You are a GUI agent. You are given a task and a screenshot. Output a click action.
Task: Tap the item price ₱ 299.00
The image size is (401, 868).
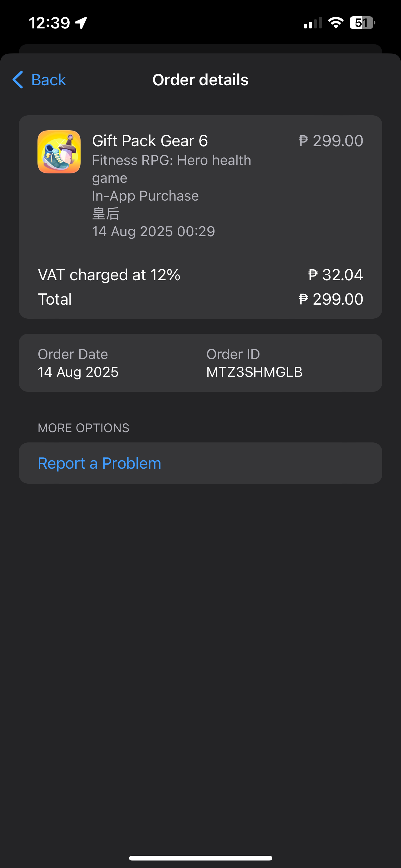331,141
